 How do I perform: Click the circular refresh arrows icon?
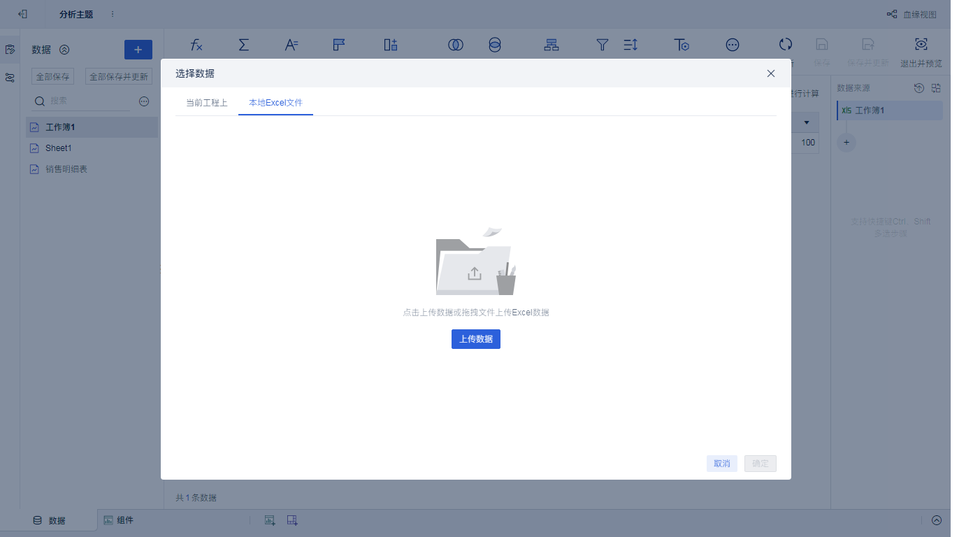tap(786, 44)
